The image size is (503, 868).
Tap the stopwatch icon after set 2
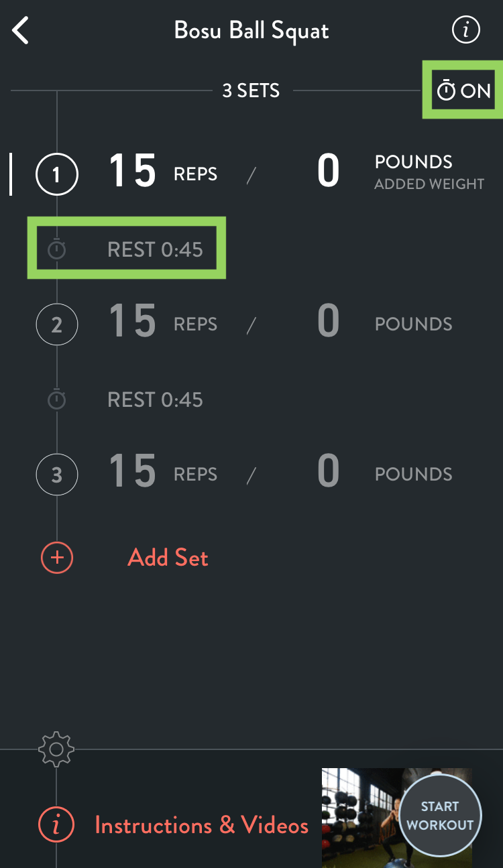pos(57,400)
